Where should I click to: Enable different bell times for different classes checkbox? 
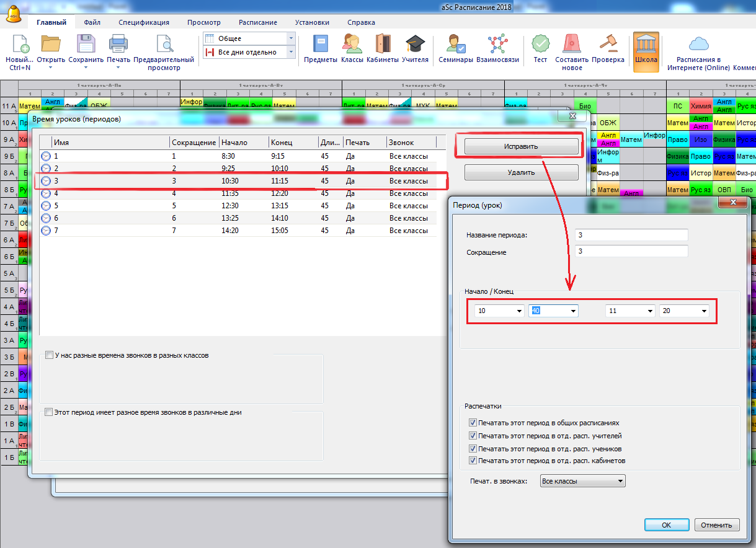[x=50, y=356]
